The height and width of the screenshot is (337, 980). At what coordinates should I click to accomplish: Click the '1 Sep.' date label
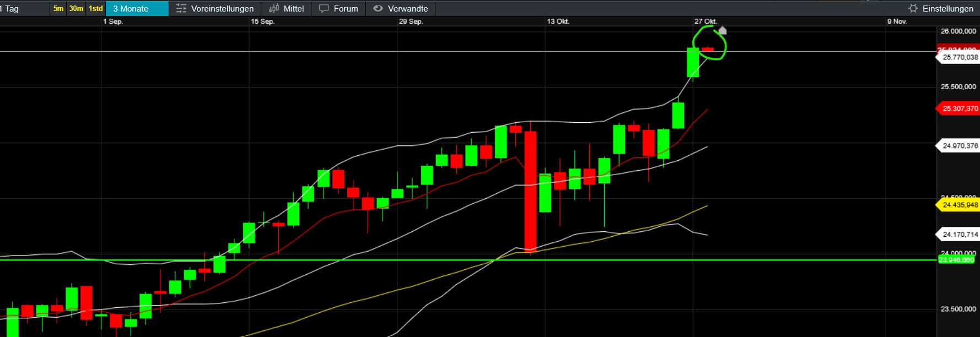[x=113, y=21]
